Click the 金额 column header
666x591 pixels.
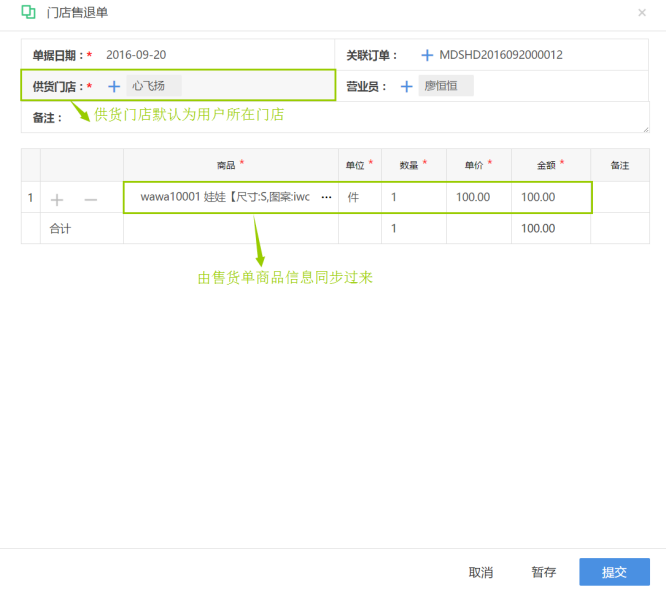(x=550, y=165)
